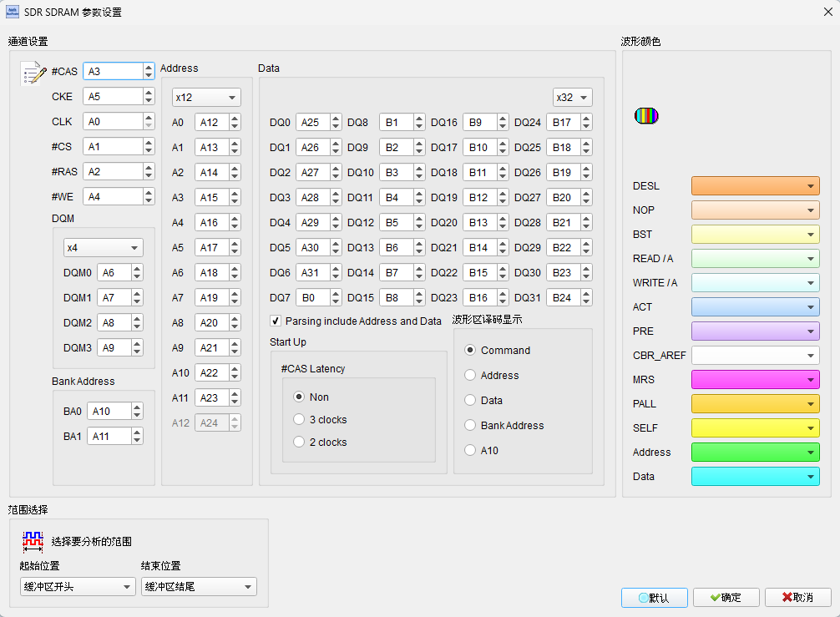
Task: Click the DQ24 field showing B17
Action: click(x=564, y=122)
